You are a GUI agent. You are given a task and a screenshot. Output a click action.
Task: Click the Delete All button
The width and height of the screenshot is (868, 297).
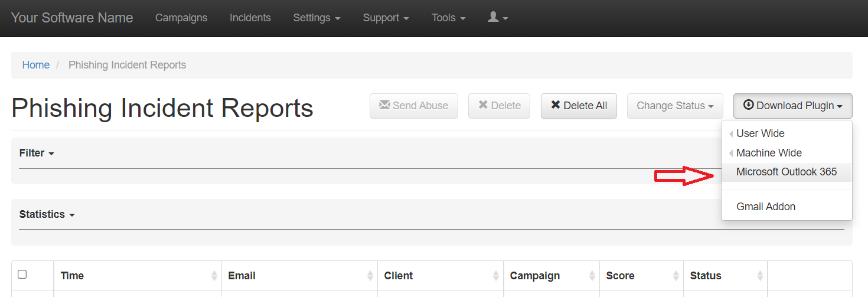579,106
